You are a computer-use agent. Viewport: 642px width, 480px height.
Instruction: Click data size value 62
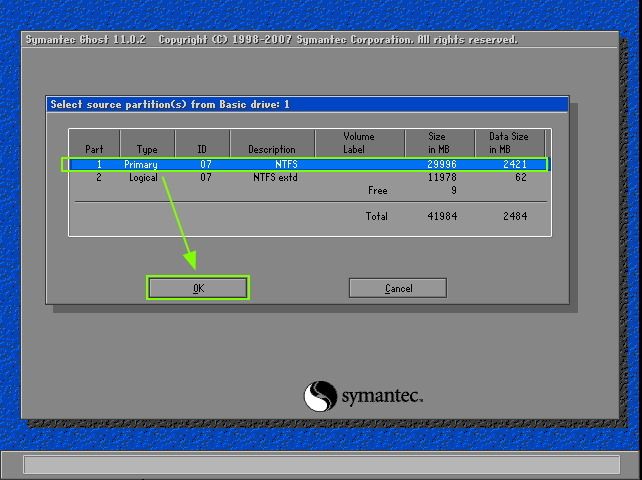tap(521, 177)
